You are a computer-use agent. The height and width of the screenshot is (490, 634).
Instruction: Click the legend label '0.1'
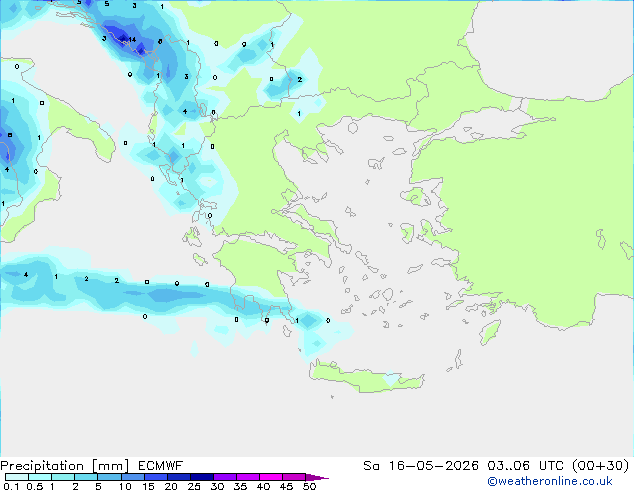11,486
